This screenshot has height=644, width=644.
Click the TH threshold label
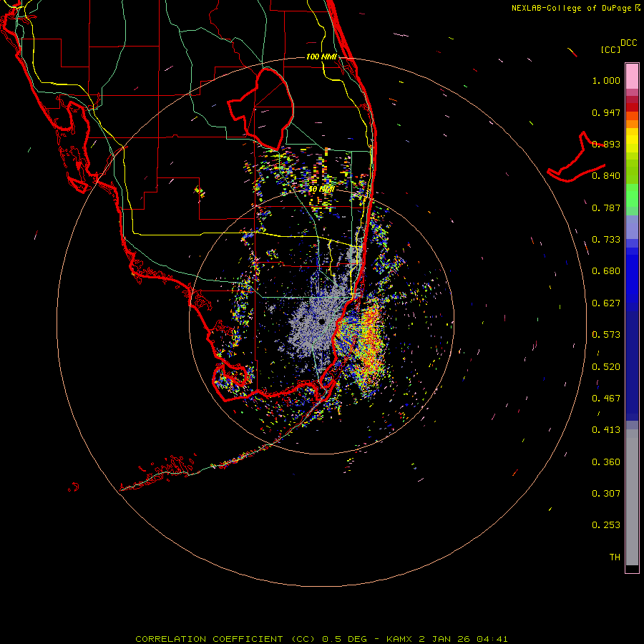(615, 557)
